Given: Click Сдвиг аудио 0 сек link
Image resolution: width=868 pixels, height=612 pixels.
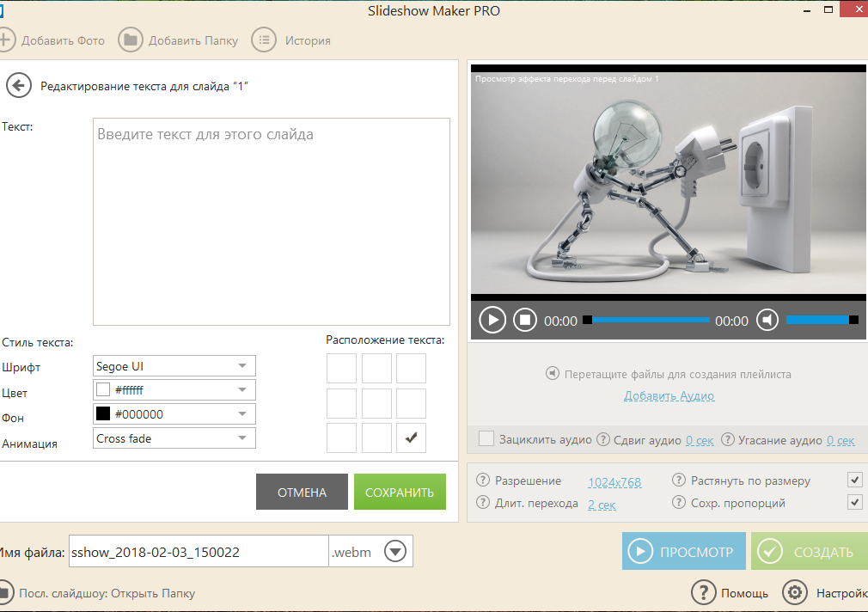Looking at the screenshot, I should pos(700,440).
